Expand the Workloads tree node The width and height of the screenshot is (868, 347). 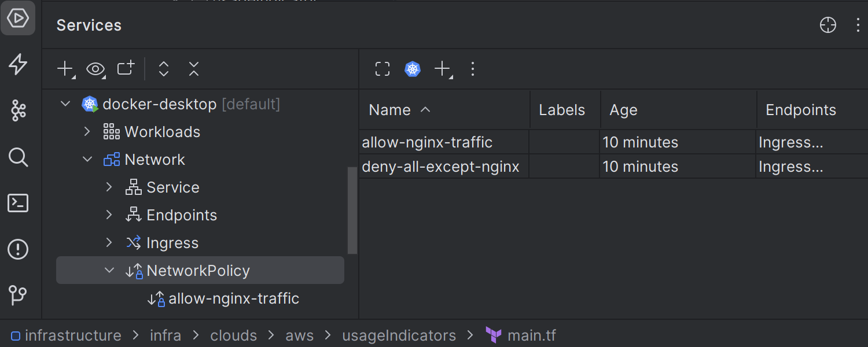pyautogui.click(x=87, y=131)
